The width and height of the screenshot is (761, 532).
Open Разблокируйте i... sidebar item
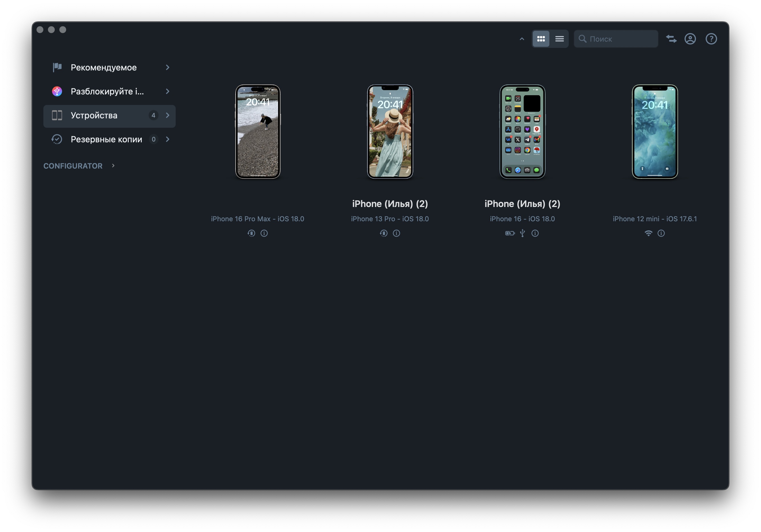[x=109, y=91]
